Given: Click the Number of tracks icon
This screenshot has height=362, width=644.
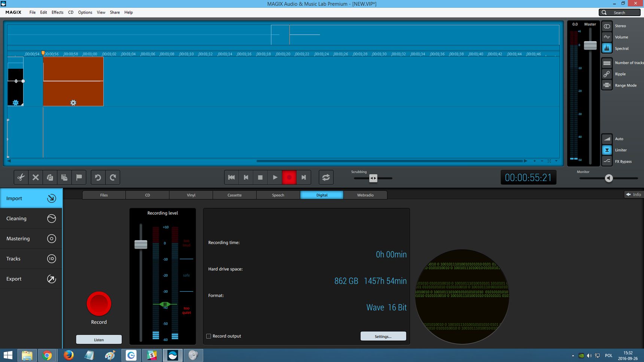Looking at the screenshot, I should click(607, 63).
